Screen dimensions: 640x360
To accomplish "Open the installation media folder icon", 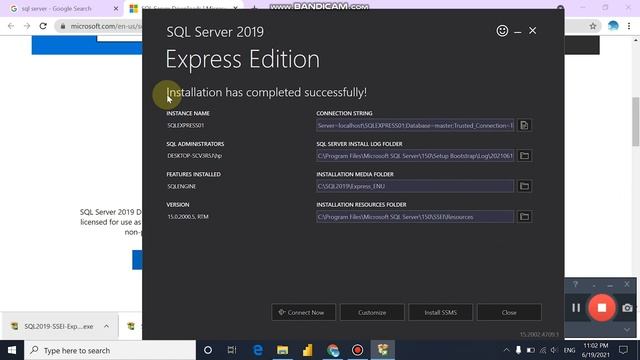I will (x=524, y=186).
